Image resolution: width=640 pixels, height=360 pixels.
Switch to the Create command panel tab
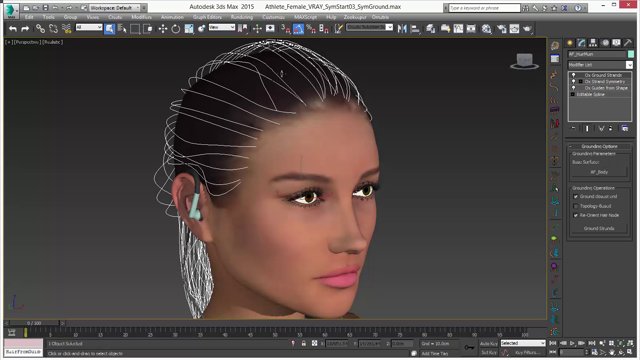[570, 43]
